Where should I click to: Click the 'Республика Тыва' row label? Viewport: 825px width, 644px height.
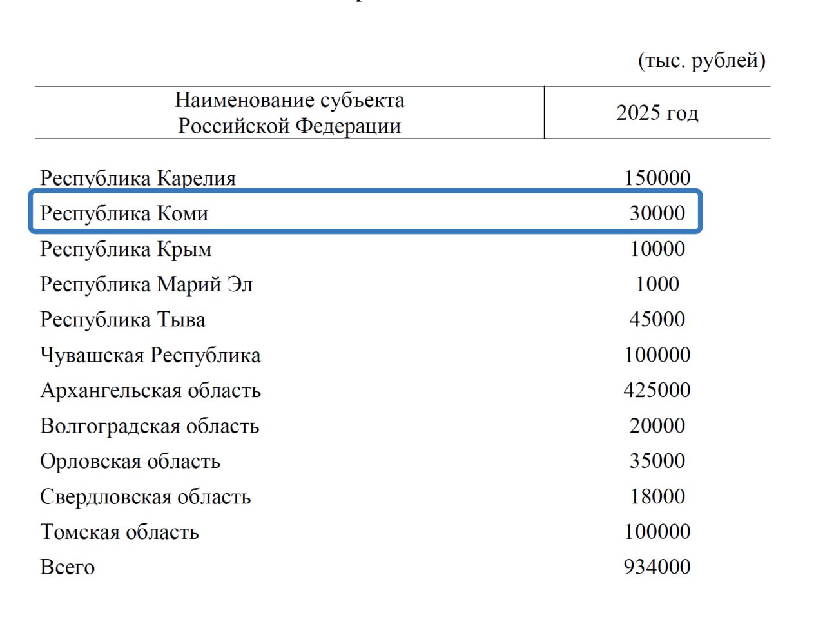click(122, 320)
